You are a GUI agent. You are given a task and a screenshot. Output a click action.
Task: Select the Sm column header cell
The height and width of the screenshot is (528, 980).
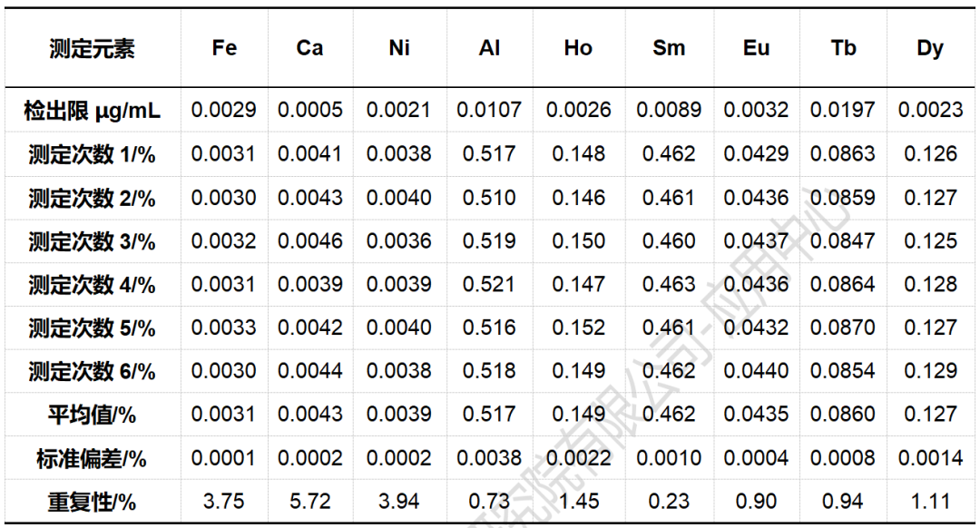pyautogui.click(x=669, y=48)
